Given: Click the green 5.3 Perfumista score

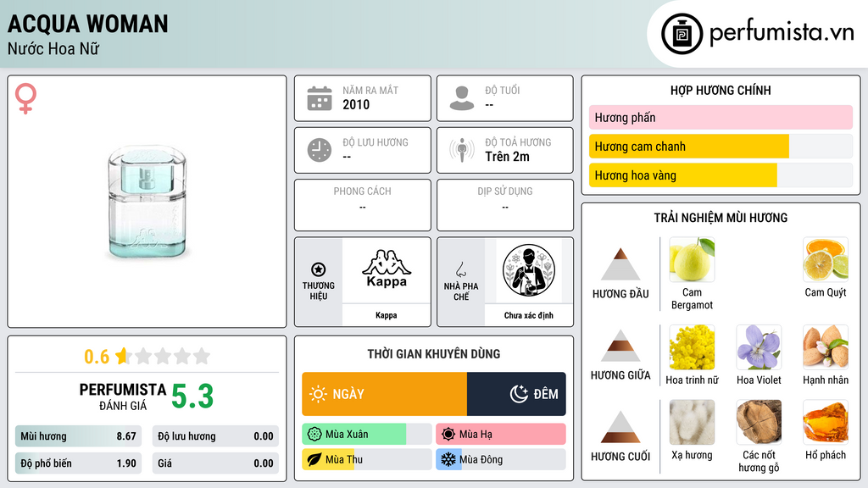Looking at the screenshot, I should 192,396.
